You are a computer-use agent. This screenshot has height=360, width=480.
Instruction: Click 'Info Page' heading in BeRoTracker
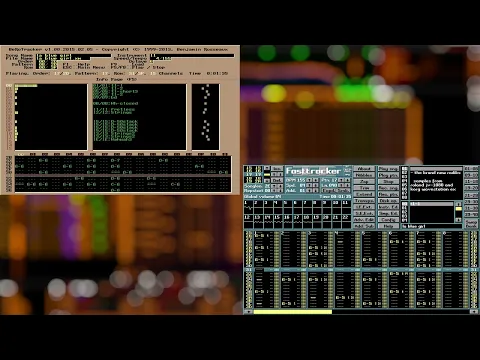[x=116, y=79]
